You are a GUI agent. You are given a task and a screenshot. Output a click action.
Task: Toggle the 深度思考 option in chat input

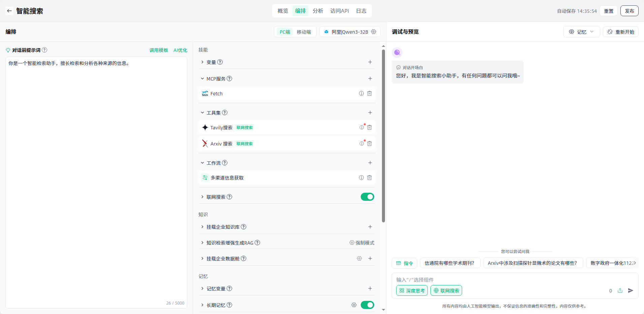[x=412, y=290]
